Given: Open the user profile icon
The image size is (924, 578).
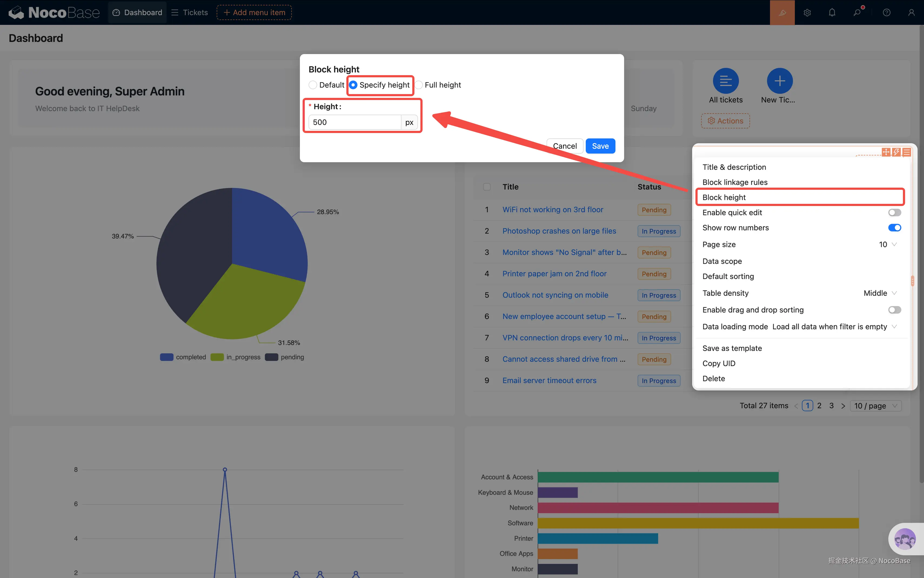Looking at the screenshot, I should (911, 13).
